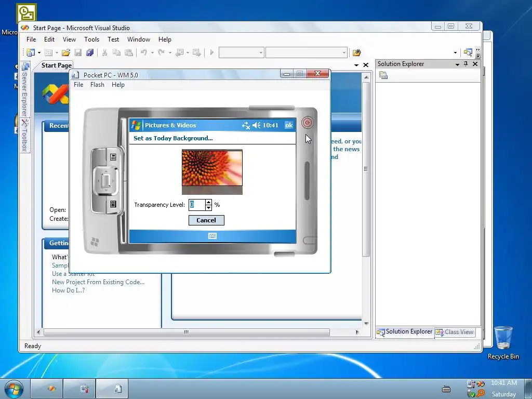Viewport: 532px width, 399px height.
Task: Click the How Do I...? link
Action: click(68, 290)
